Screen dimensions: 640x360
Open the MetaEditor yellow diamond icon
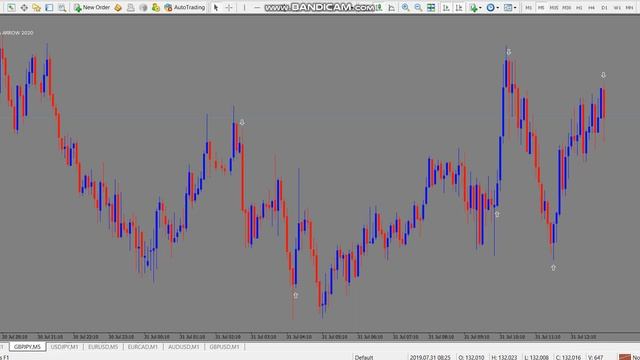pyautogui.click(x=118, y=7)
